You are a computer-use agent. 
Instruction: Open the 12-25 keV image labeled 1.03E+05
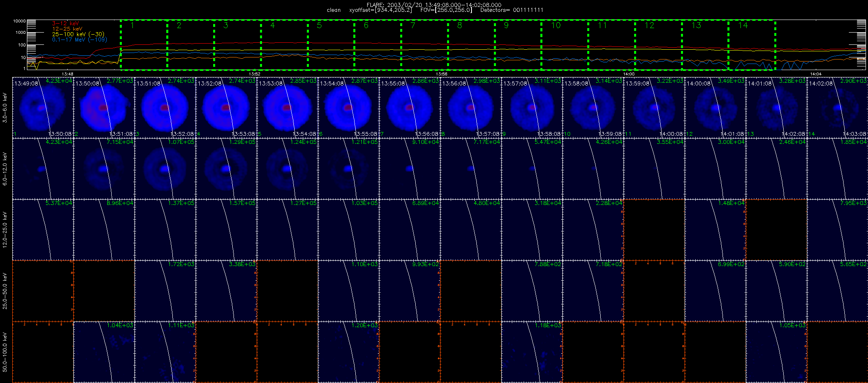point(349,230)
